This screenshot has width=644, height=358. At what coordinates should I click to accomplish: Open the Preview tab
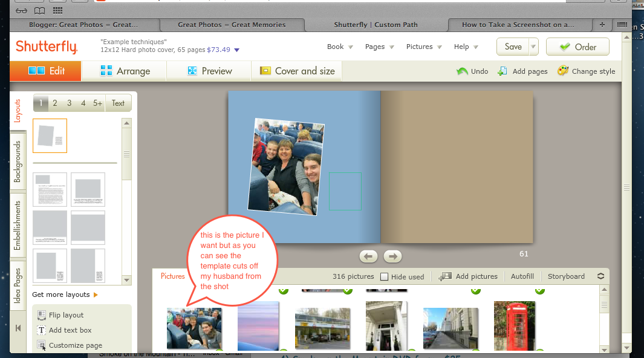click(x=209, y=71)
